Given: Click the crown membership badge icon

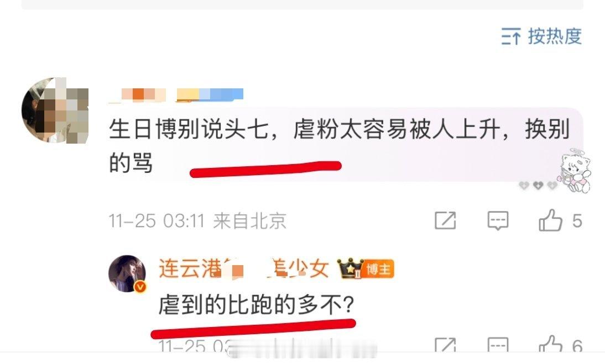Looking at the screenshot, I should point(351,268).
